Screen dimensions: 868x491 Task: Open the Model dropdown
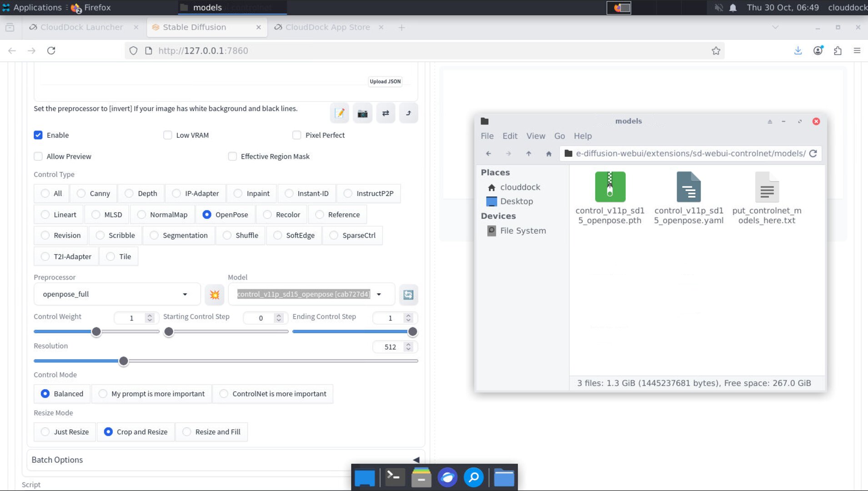tap(378, 294)
